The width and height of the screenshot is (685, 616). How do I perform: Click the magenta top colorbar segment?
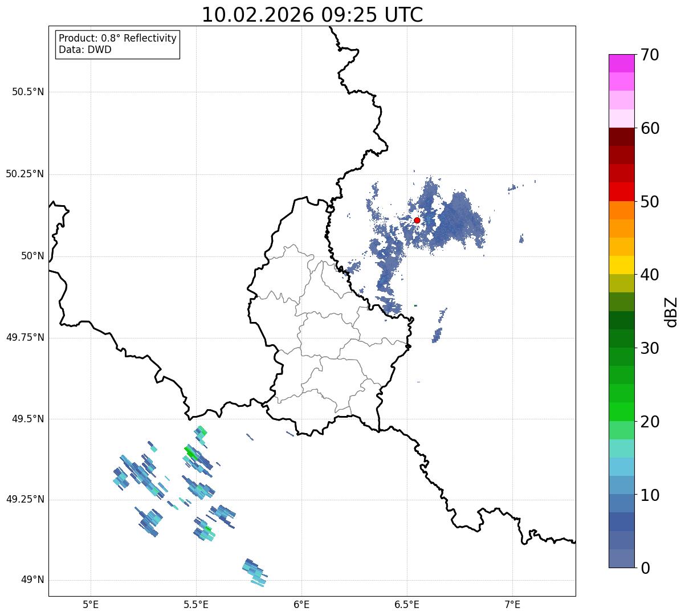(x=621, y=63)
